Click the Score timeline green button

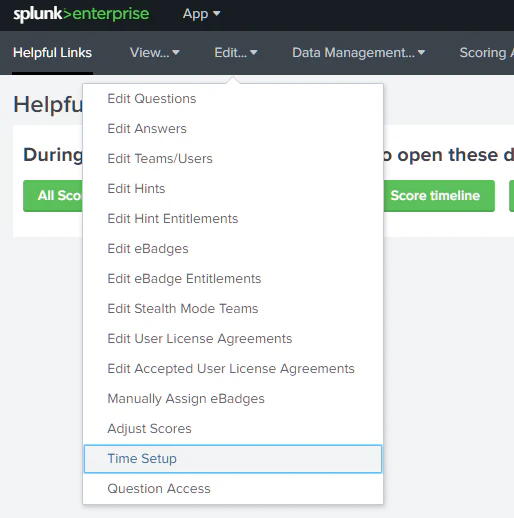[x=439, y=196]
